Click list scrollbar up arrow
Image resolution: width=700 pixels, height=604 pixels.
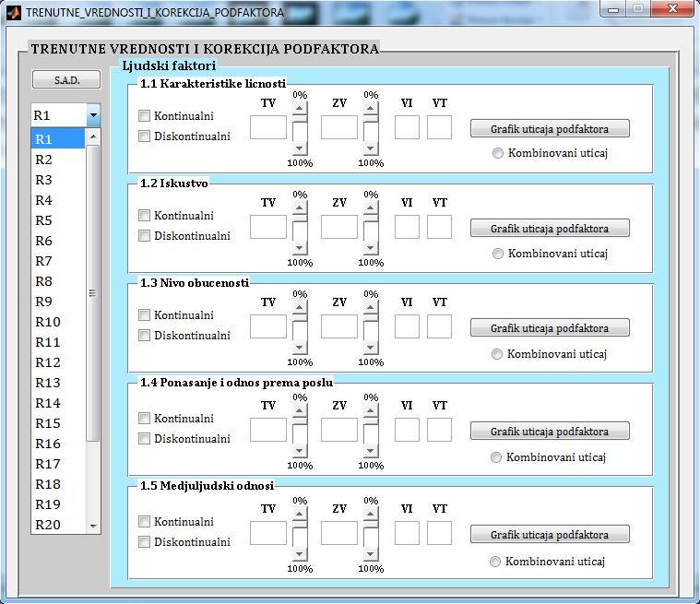[x=93, y=136]
